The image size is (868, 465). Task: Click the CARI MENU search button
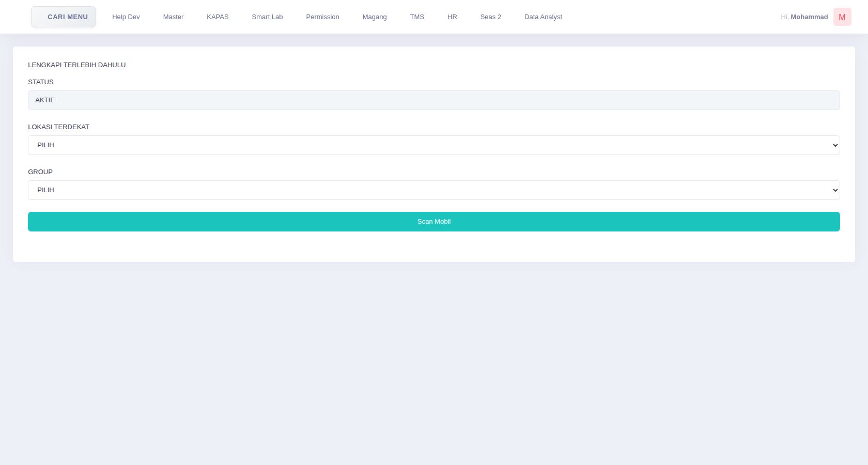pos(64,17)
